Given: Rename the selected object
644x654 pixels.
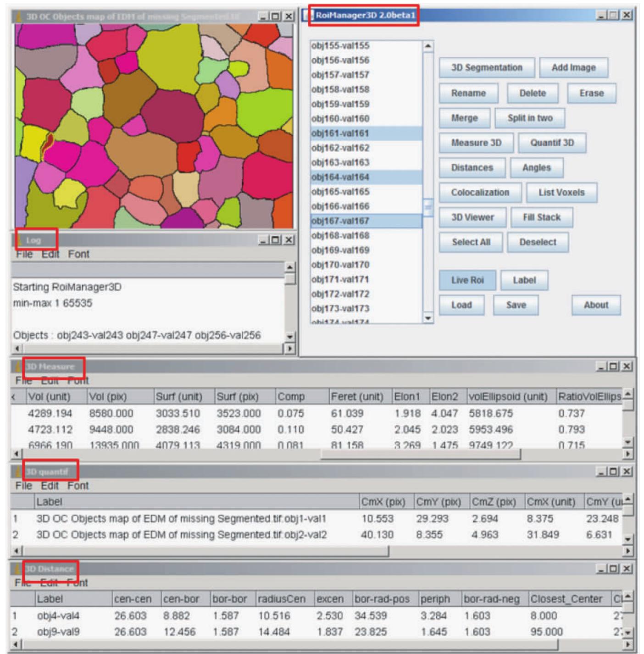Looking at the screenshot, I should 468,93.
